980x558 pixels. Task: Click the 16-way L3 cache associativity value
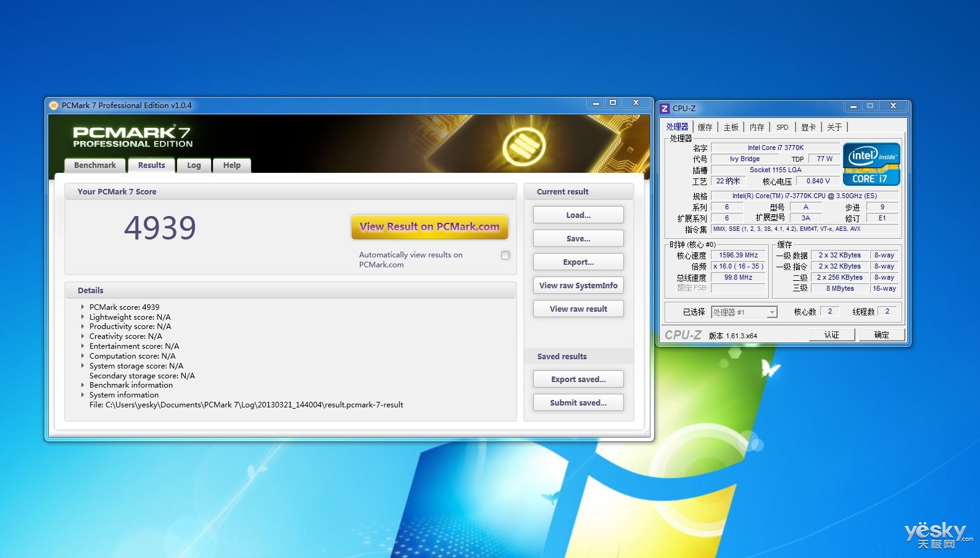(884, 288)
